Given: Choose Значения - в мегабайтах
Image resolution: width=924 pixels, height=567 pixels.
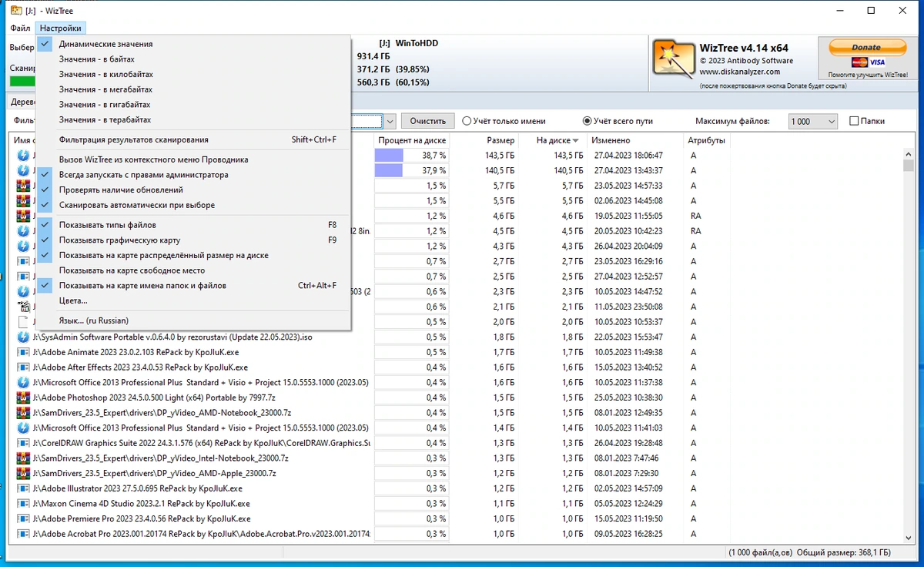Looking at the screenshot, I should (193, 89).
